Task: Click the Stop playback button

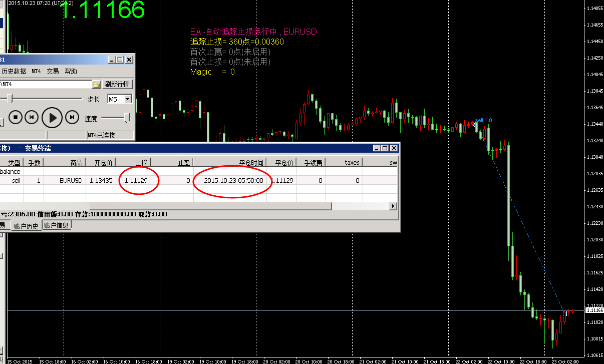Action: tap(16, 118)
